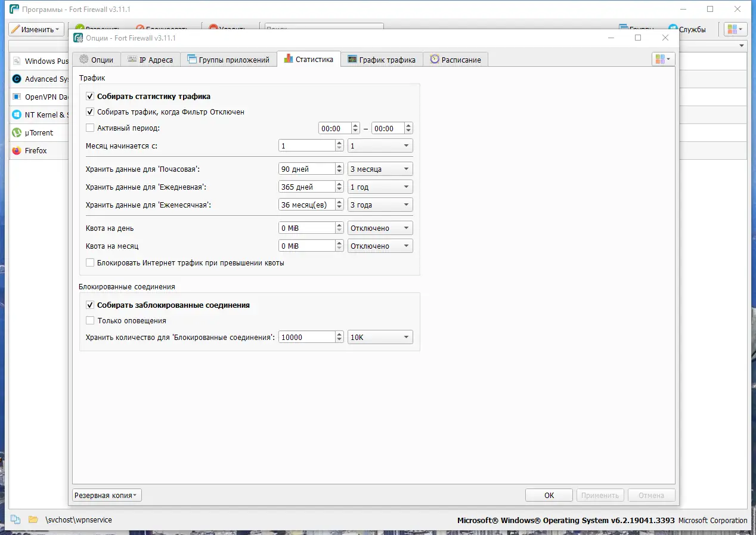Open grid layout menu in Программы window
Viewport: 756px width, 535px height.
point(736,29)
